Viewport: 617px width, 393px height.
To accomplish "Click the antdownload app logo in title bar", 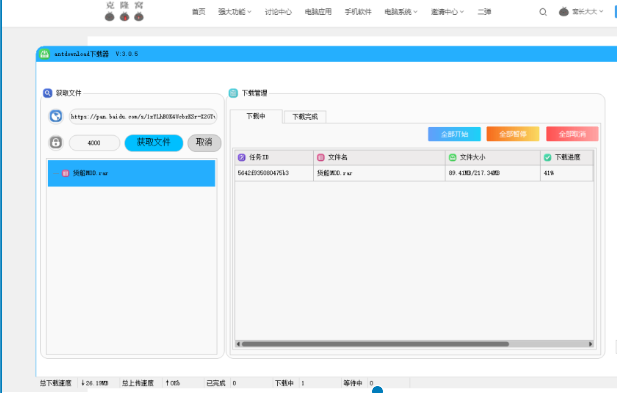I will tap(44, 54).
